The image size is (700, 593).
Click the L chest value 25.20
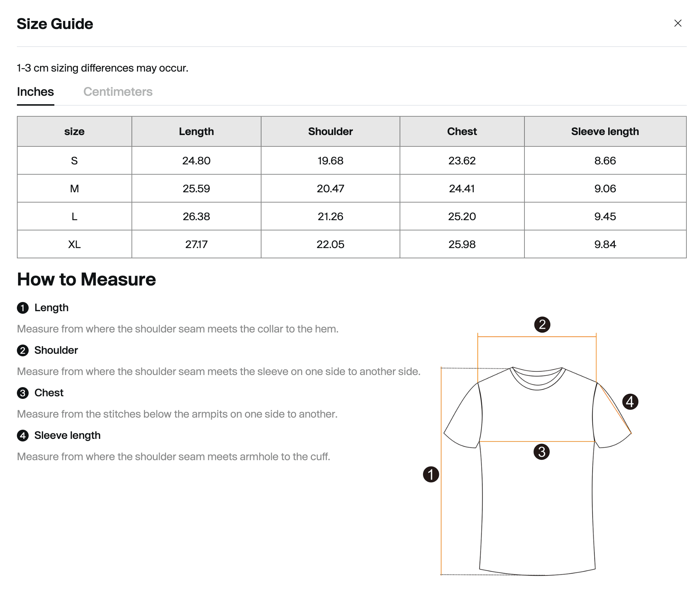click(462, 217)
